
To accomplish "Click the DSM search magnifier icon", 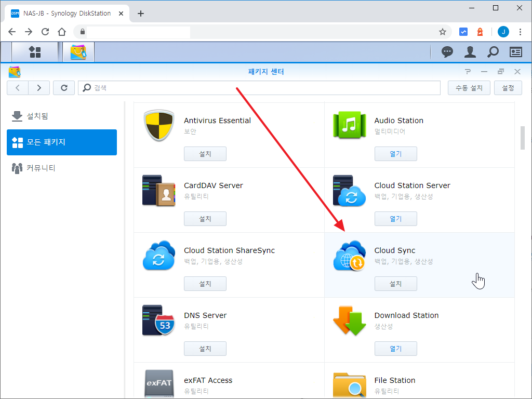I will pos(493,52).
